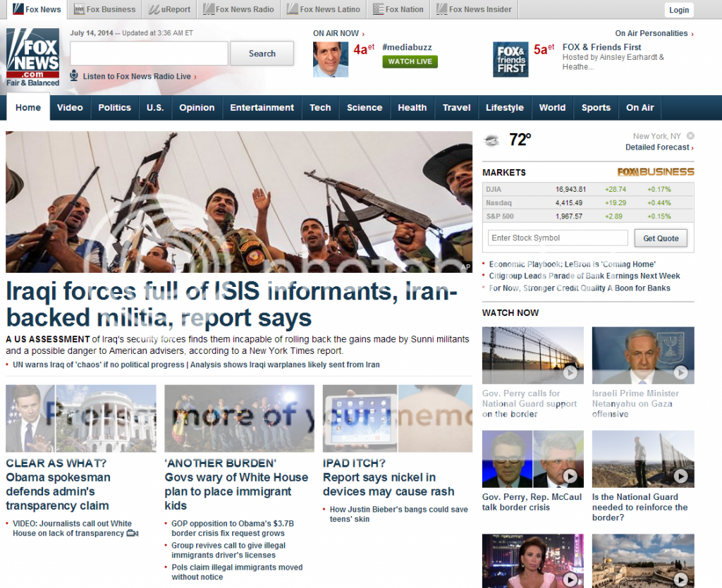722x588 pixels.
Task: Open the Lifestyle navigation item
Action: pyautogui.click(x=505, y=107)
